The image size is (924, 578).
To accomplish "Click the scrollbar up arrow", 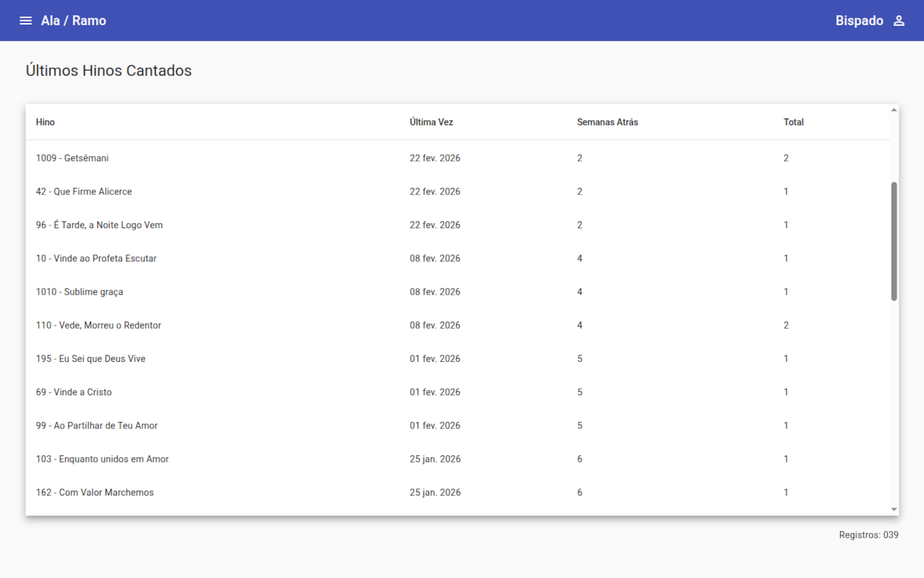I will pos(894,110).
